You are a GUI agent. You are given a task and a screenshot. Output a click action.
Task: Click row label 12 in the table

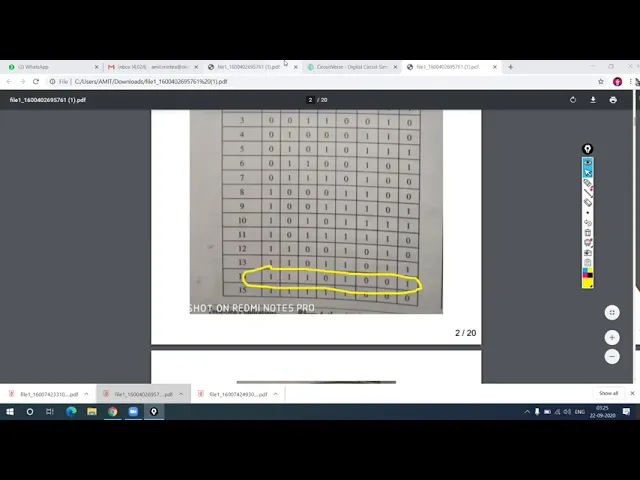242,249
